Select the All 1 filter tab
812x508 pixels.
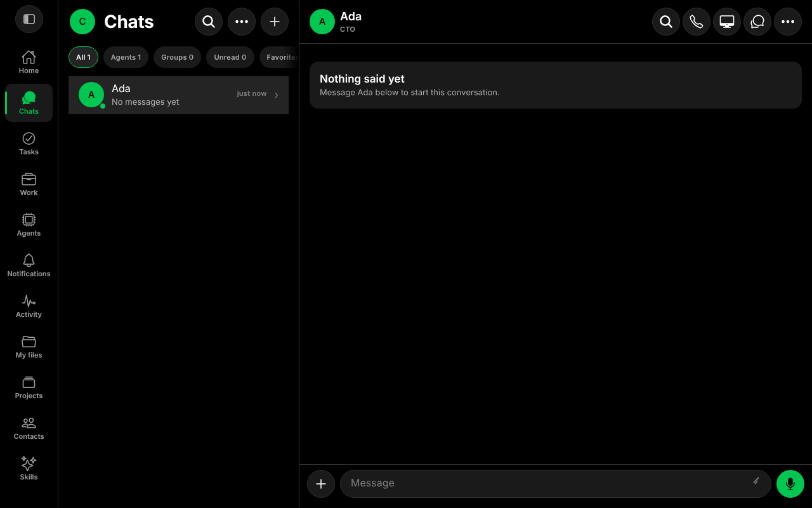click(x=83, y=57)
